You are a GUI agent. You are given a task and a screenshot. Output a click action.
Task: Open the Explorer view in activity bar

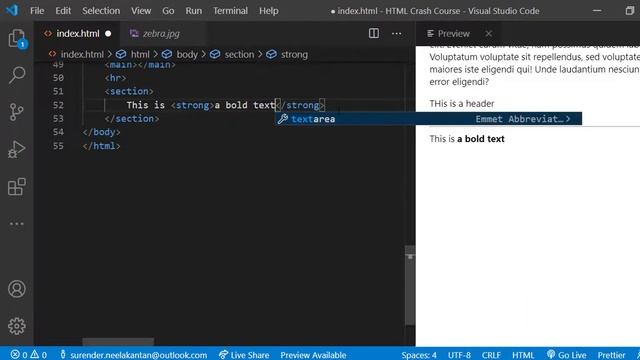click(x=17, y=39)
